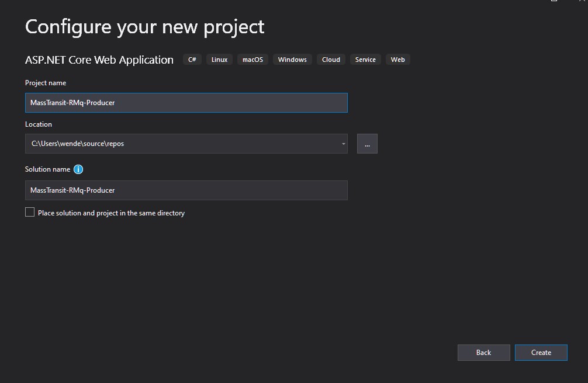The height and width of the screenshot is (383, 588).
Task: Click the Windows tag
Action: [292, 60]
